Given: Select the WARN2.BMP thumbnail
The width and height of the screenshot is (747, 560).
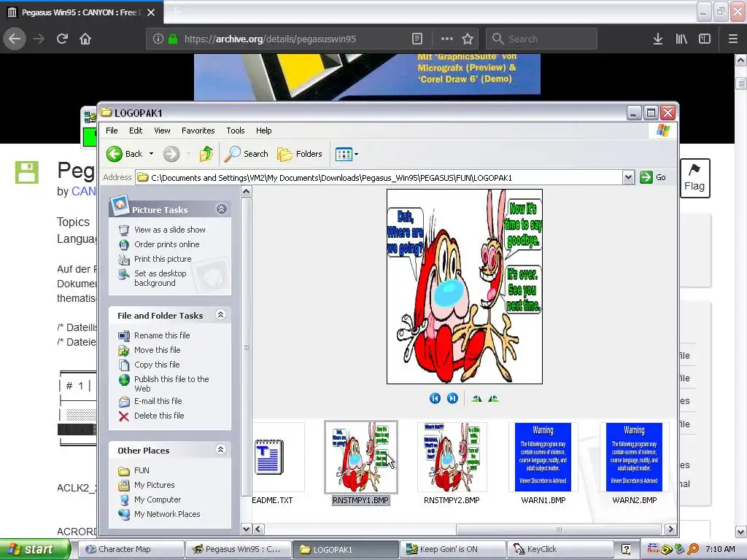Looking at the screenshot, I should click(634, 457).
